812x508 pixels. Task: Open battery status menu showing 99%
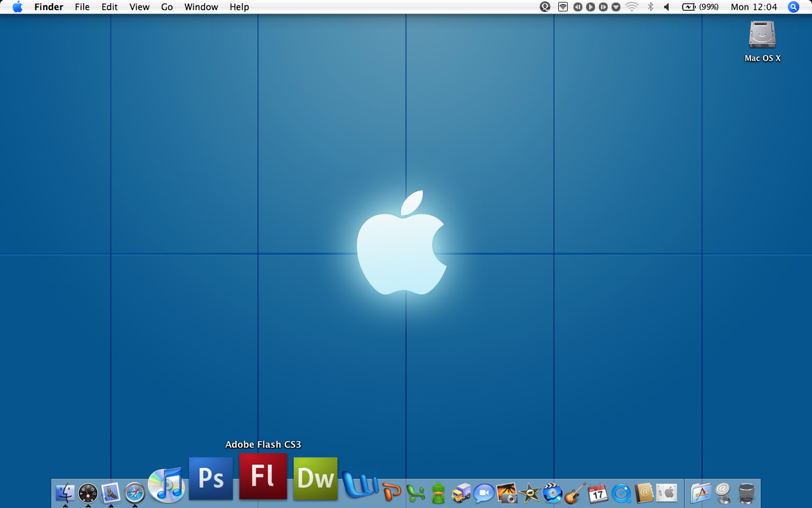point(700,7)
